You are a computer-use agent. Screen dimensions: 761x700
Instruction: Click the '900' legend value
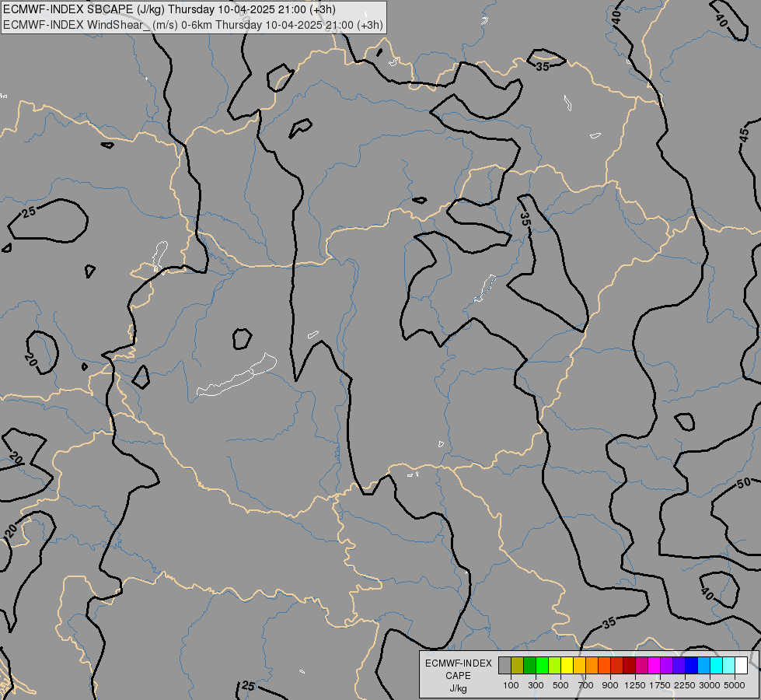(610, 685)
